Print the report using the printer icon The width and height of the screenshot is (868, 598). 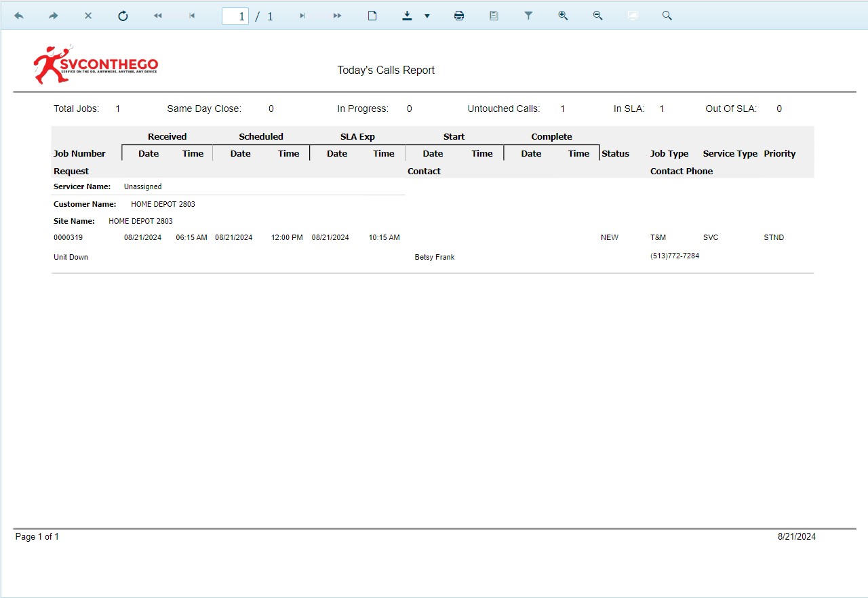tap(459, 16)
